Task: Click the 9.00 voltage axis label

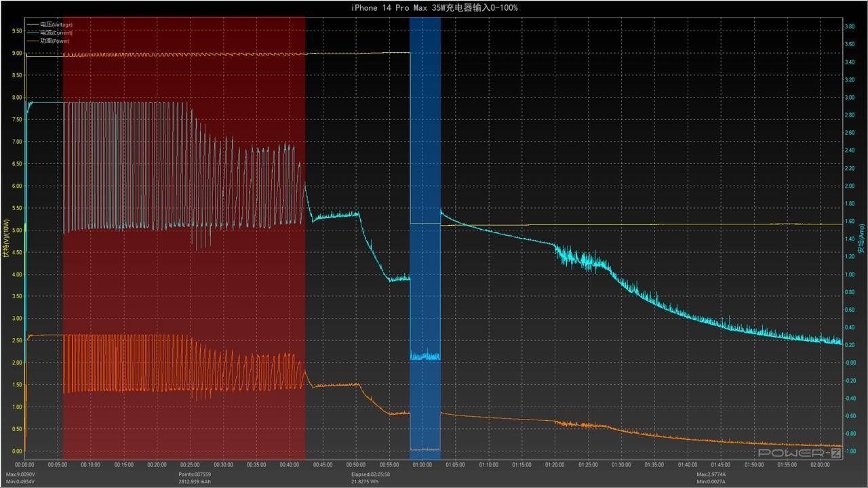Action: 18,53
